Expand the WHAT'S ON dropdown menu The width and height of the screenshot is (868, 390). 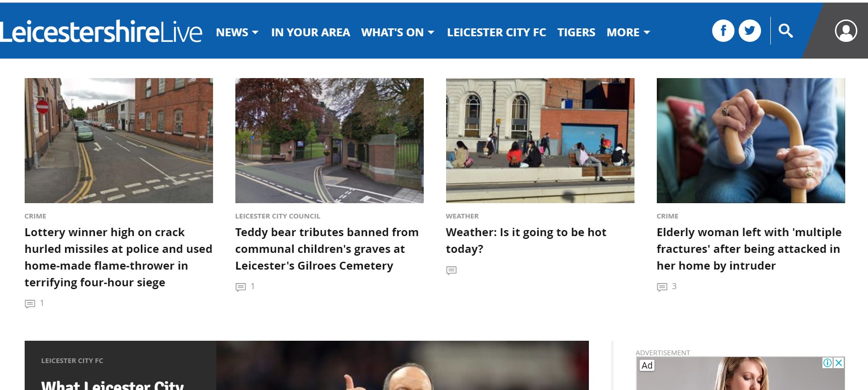[x=398, y=33]
